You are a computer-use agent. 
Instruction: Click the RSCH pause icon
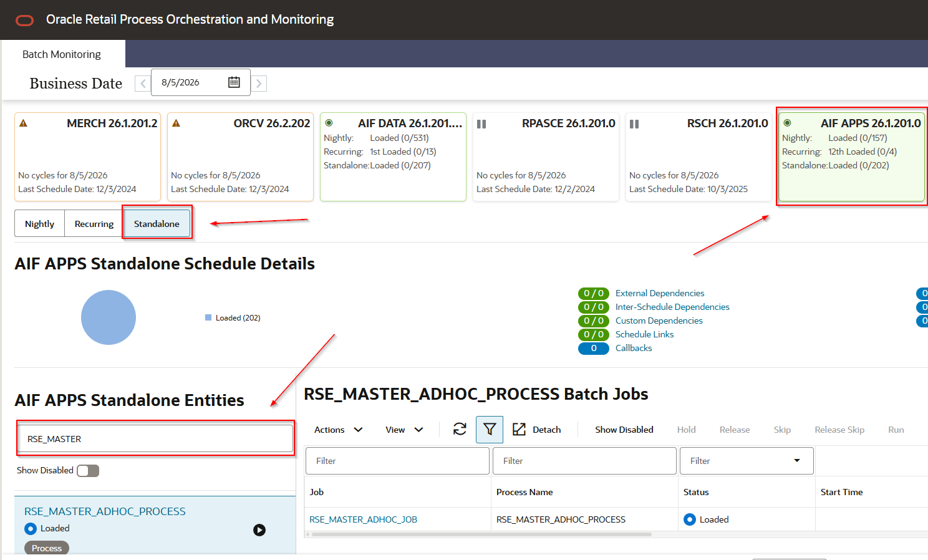[x=634, y=123]
